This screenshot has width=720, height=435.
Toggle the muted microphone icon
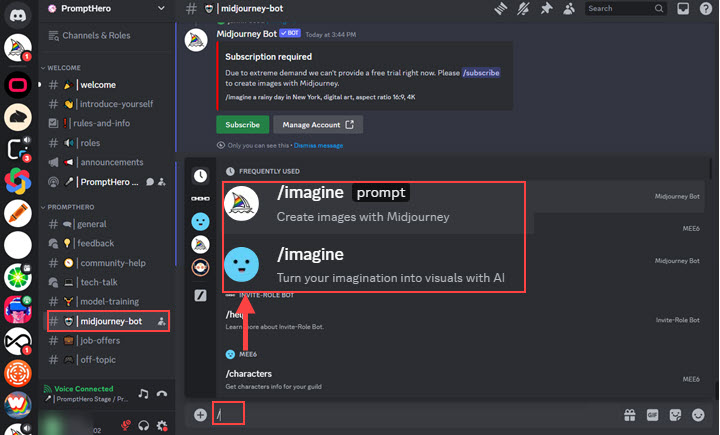(125, 425)
